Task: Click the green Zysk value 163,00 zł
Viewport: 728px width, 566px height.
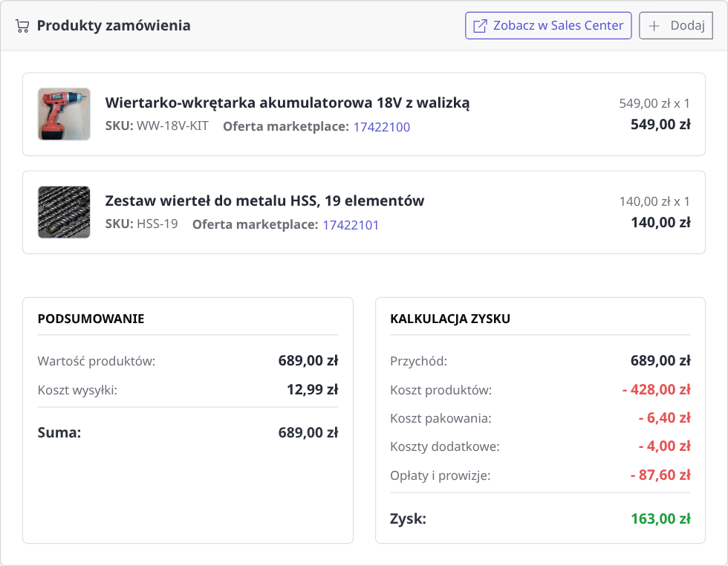Action: (x=660, y=518)
